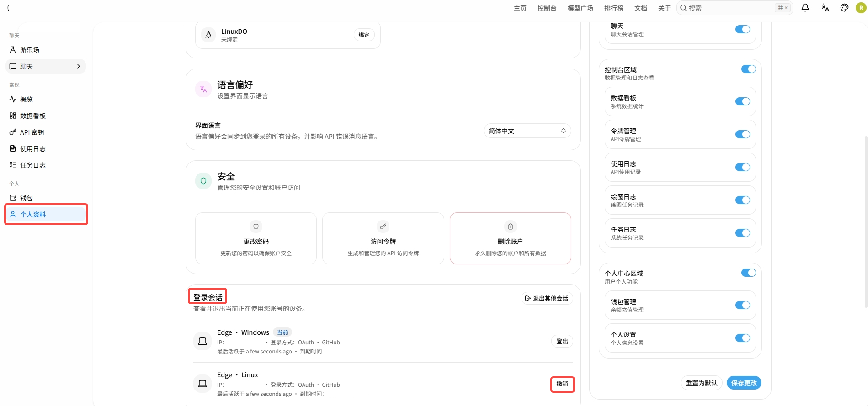868x406 pixels.
Task: Toggle the 钱包管理 switch
Action: click(743, 305)
